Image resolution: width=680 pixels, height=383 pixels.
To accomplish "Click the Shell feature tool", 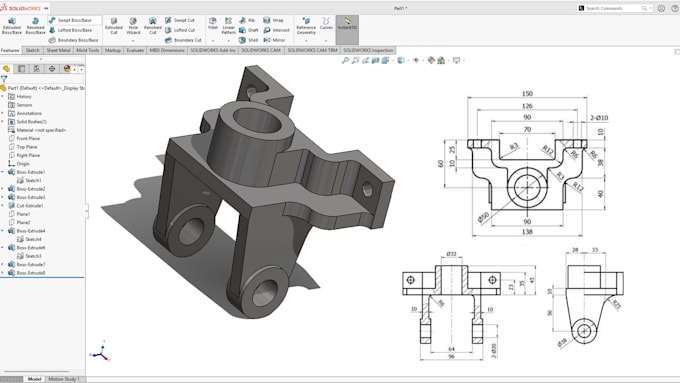I will tap(248, 40).
